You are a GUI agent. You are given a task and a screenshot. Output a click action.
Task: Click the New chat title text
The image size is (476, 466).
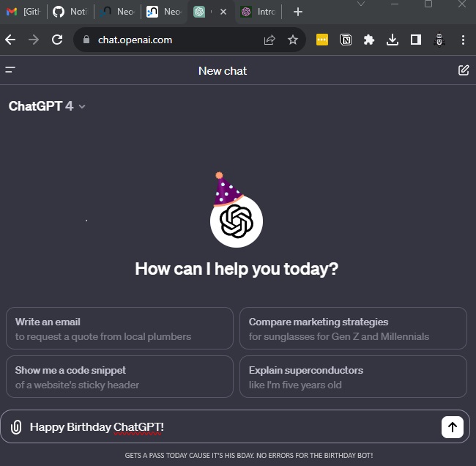point(223,71)
